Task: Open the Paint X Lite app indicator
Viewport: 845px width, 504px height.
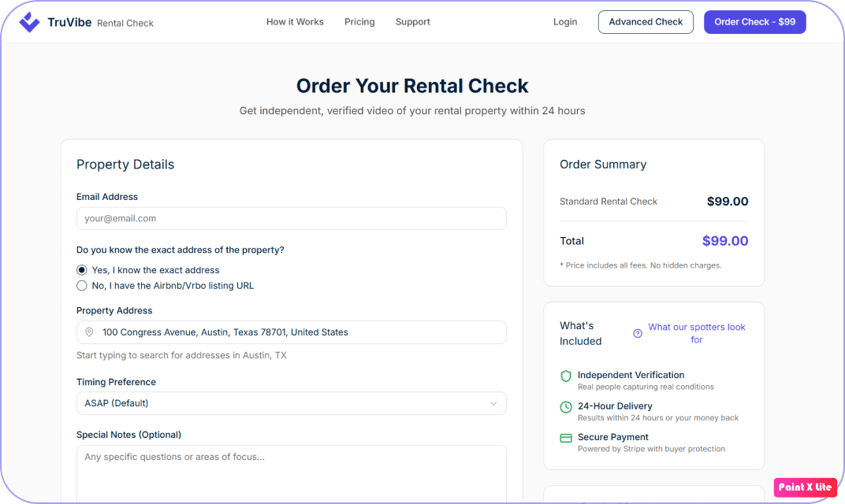Action: [x=805, y=487]
